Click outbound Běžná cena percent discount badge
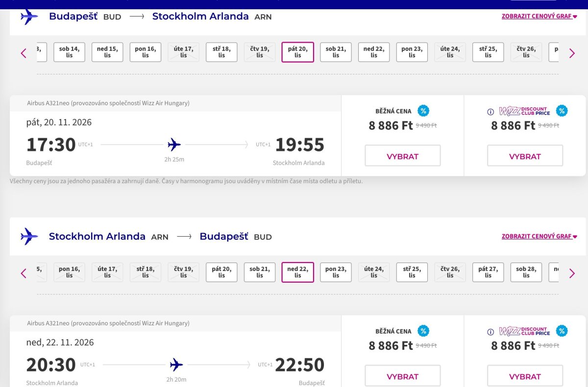The height and width of the screenshot is (387, 588). coord(423,111)
